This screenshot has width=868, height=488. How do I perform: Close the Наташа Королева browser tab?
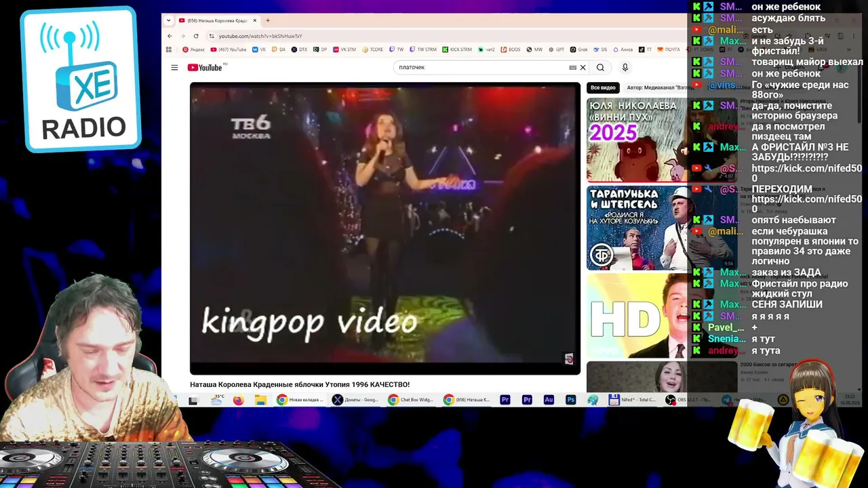(256, 20)
